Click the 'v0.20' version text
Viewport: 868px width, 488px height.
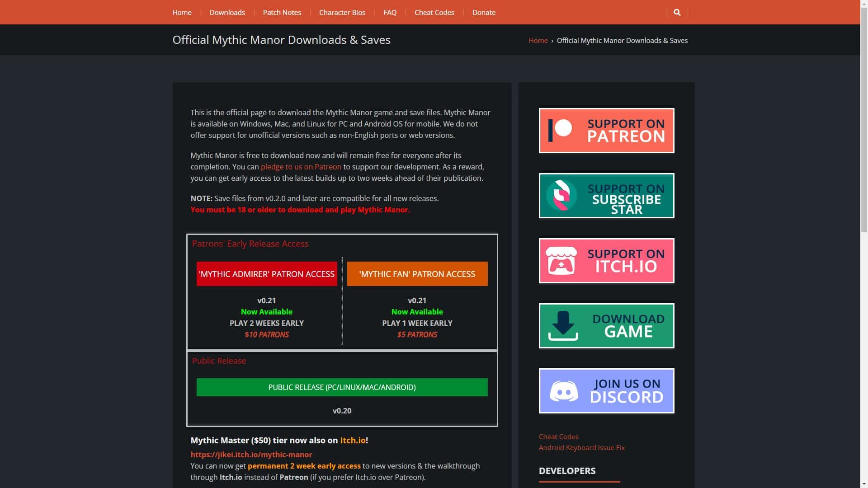[342, 411]
